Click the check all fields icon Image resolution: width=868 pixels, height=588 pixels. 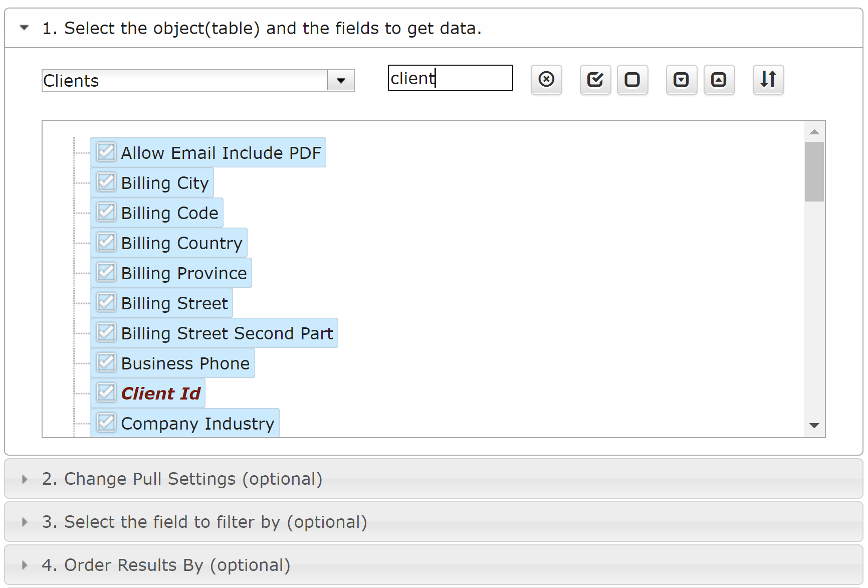click(x=595, y=79)
